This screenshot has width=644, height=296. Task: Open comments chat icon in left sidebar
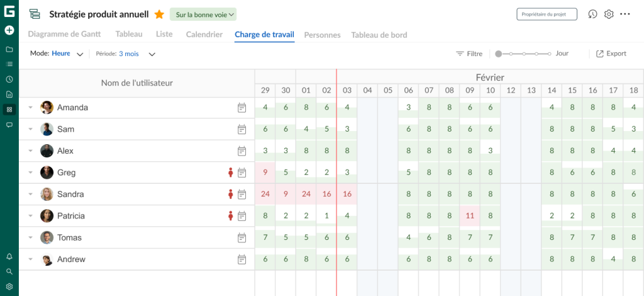pos(9,125)
